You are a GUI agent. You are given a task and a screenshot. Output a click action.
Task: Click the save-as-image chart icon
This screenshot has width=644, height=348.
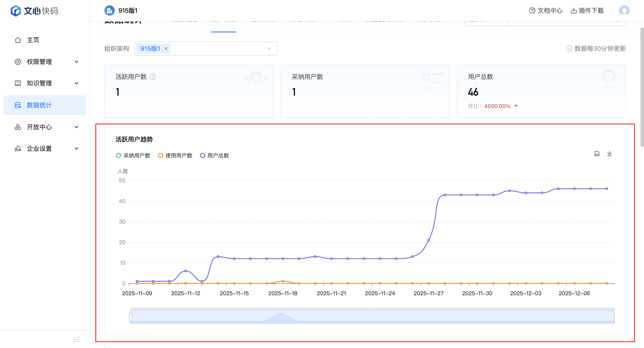597,153
